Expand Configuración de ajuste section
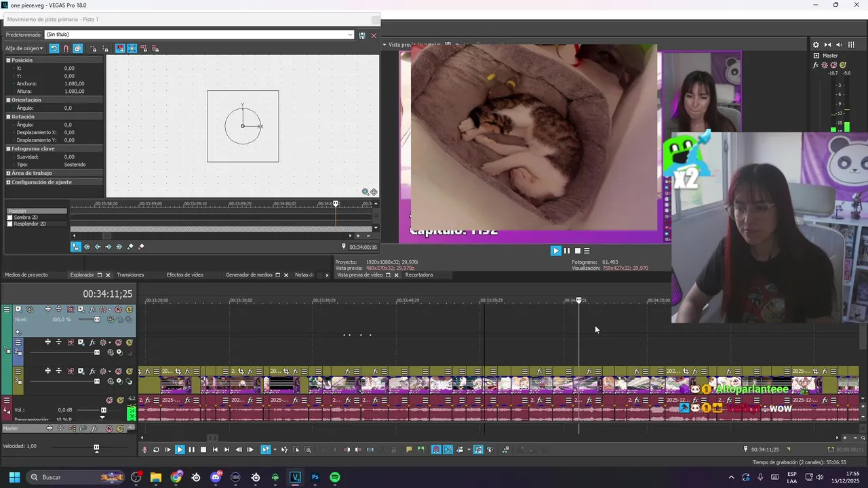This screenshot has height=488, width=868. tap(8, 182)
